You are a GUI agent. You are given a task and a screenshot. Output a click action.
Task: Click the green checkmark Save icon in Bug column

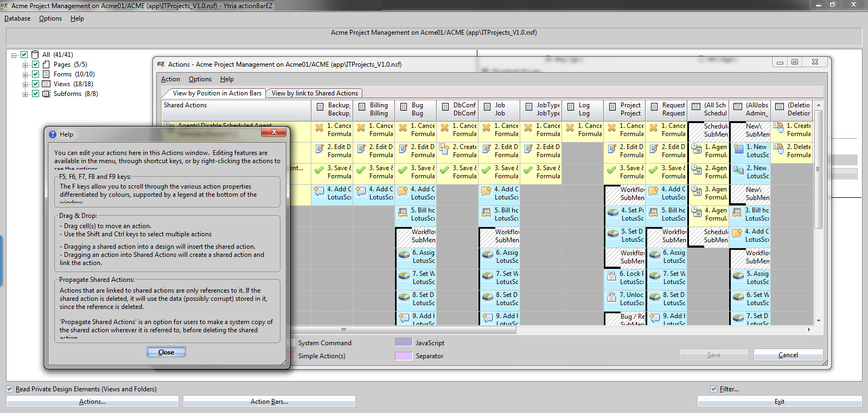[403, 170]
